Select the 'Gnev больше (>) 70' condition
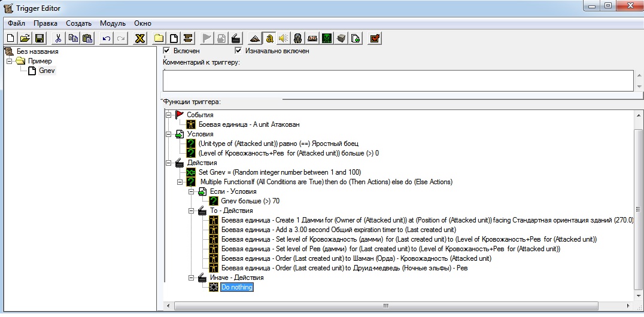 [x=250, y=201]
